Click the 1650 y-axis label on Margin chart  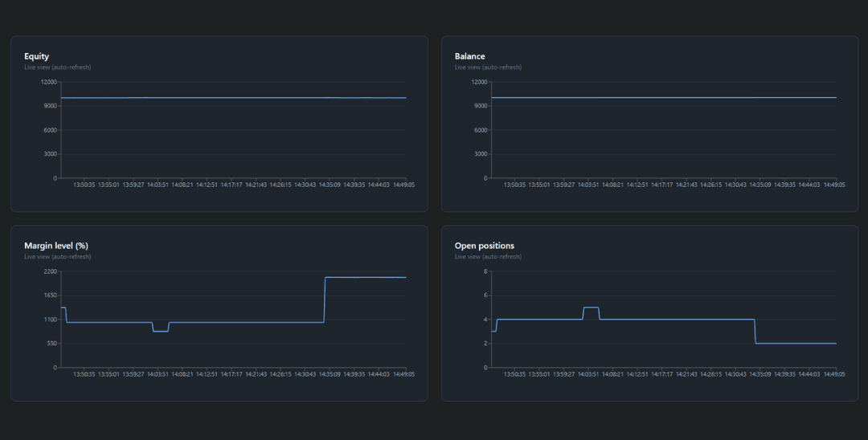tap(50, 295)
